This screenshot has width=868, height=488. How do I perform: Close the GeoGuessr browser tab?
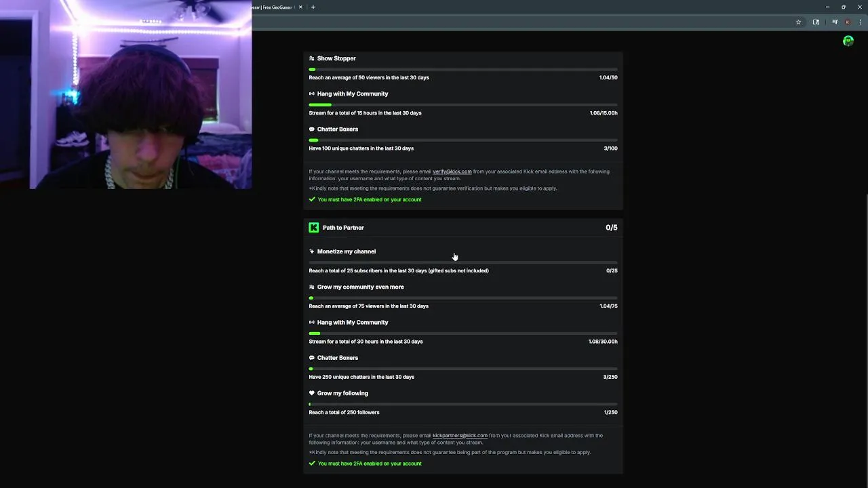point(300,7)
